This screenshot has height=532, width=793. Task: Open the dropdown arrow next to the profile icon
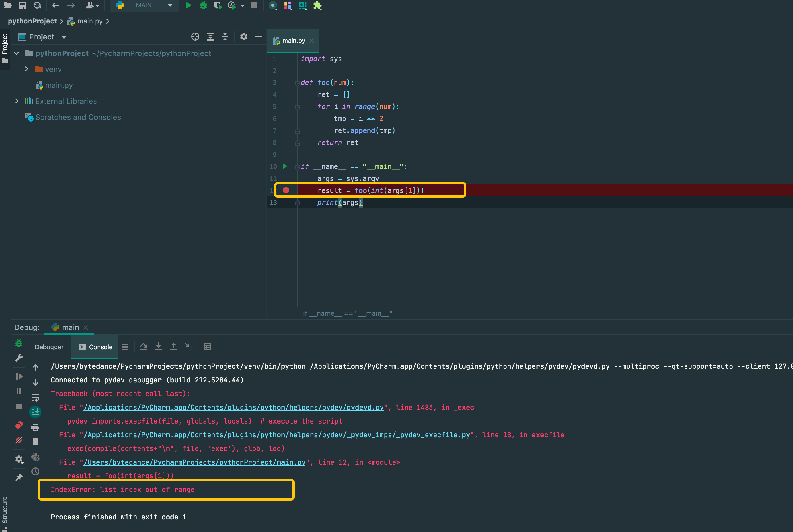[x=243, y=5]
